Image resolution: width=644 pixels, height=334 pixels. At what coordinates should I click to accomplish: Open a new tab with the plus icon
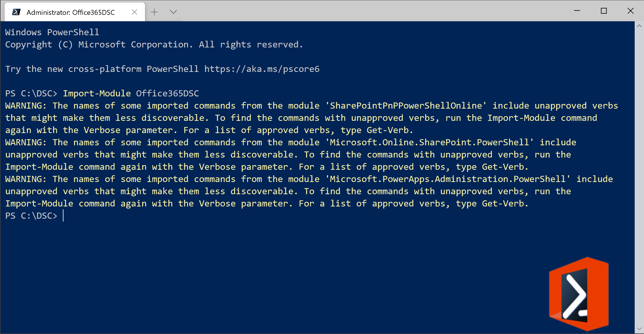point(154,12)
